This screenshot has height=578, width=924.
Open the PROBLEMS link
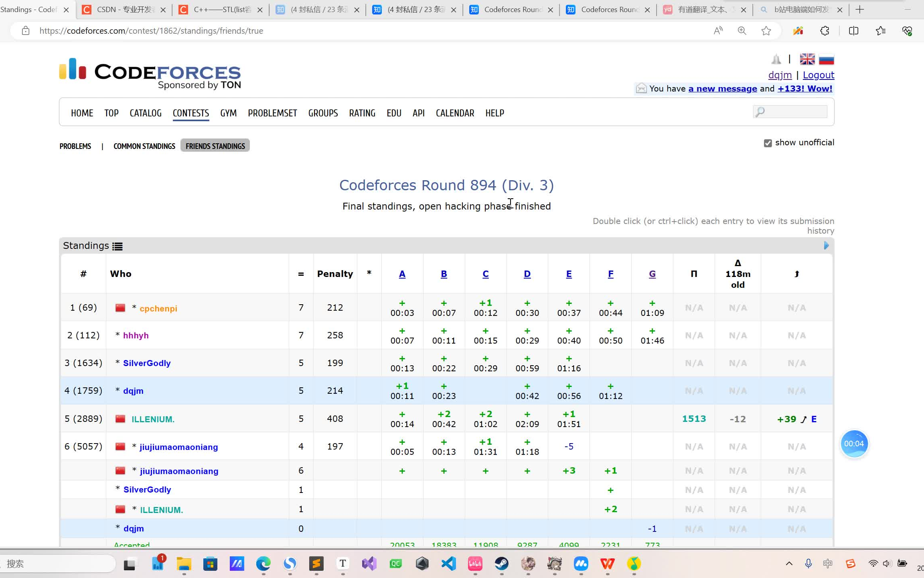(75, 146)
